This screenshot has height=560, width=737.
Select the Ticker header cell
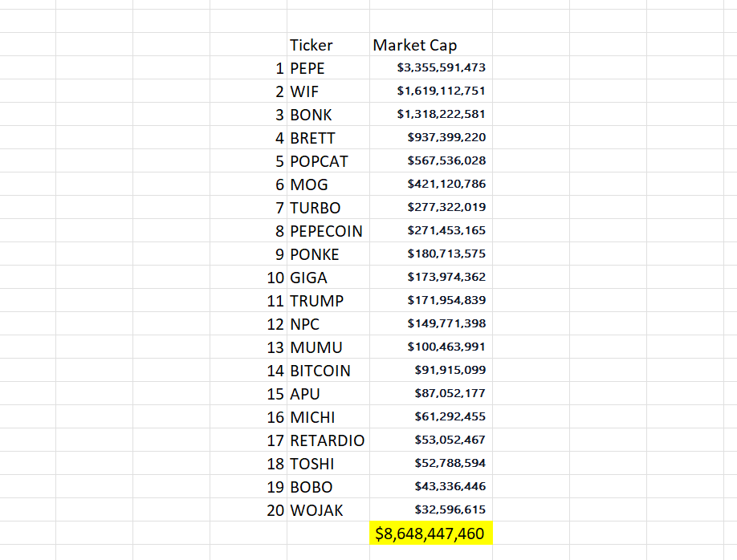coord(328,45)
